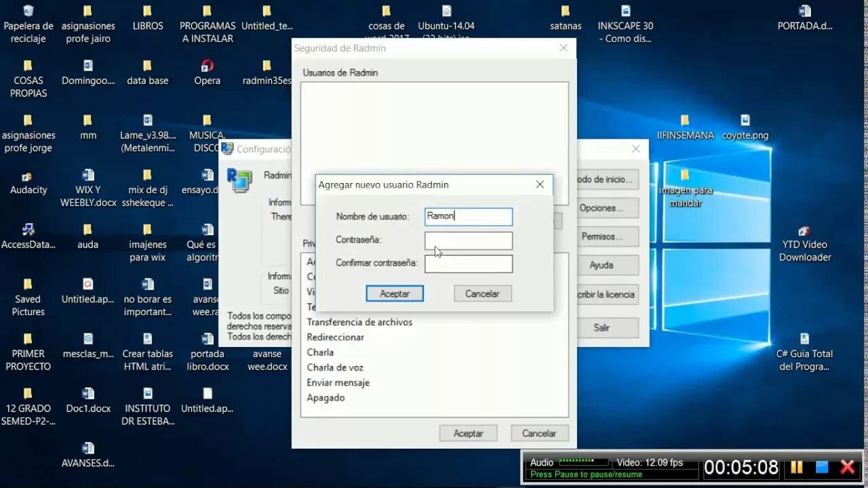Open PROGRAMAS A INSTALAR folder

pyautogui.click(x=208, y=24)
